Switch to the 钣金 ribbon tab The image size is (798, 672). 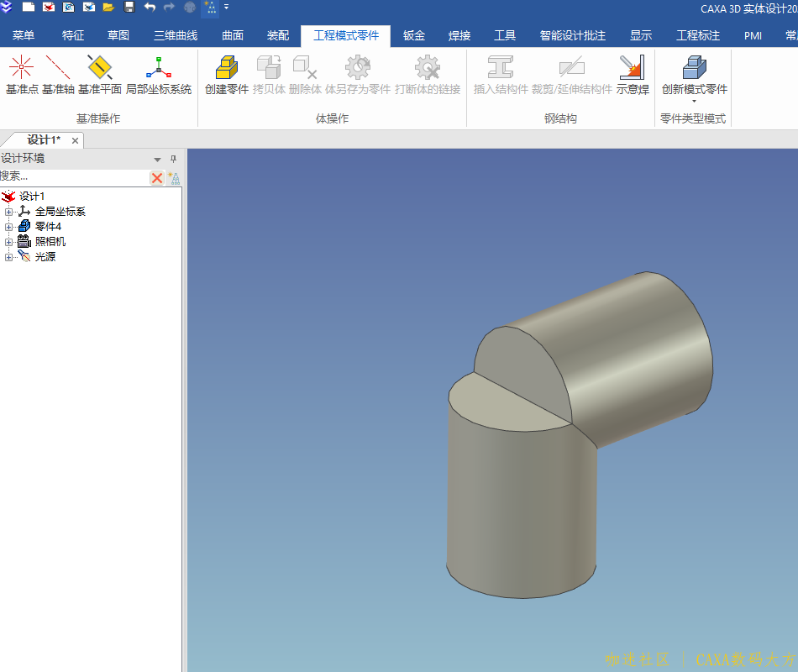[x=414, y=36]
